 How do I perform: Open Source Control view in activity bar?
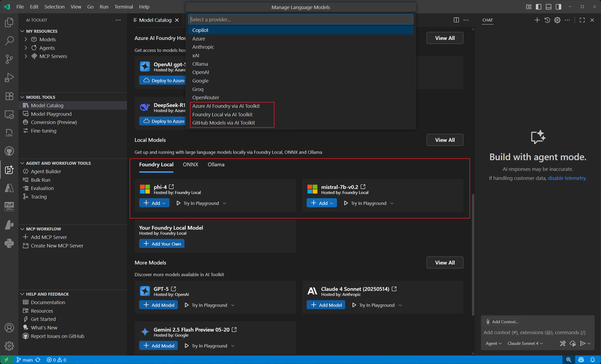[9, 59]
